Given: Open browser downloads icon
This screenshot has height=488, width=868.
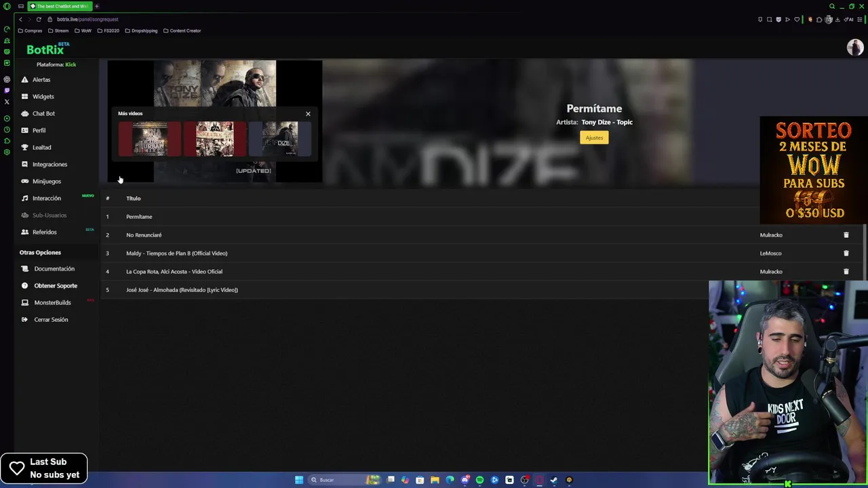Looking at the screenshot, I should tap(837, 20).
